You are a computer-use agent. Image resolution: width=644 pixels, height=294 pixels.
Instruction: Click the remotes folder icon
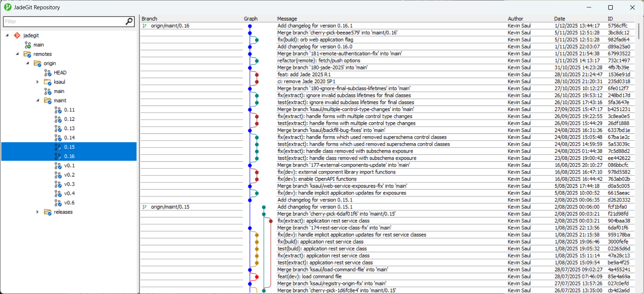pyautogui.click(x=27, y=54)
